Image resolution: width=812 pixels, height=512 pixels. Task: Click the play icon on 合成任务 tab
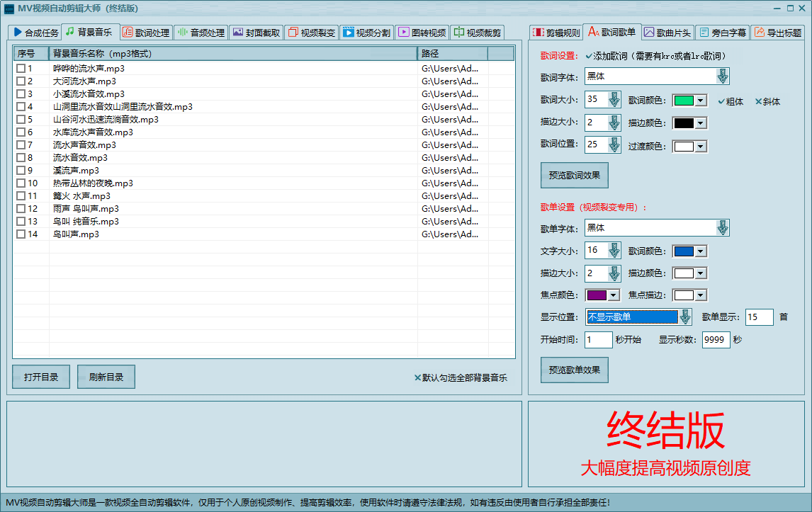tap(18, 33)
